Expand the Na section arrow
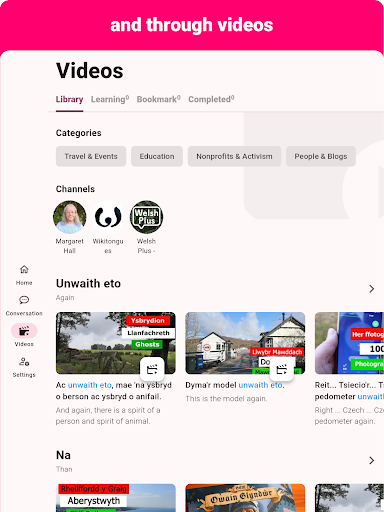384x512 pixels. (372, 460)
